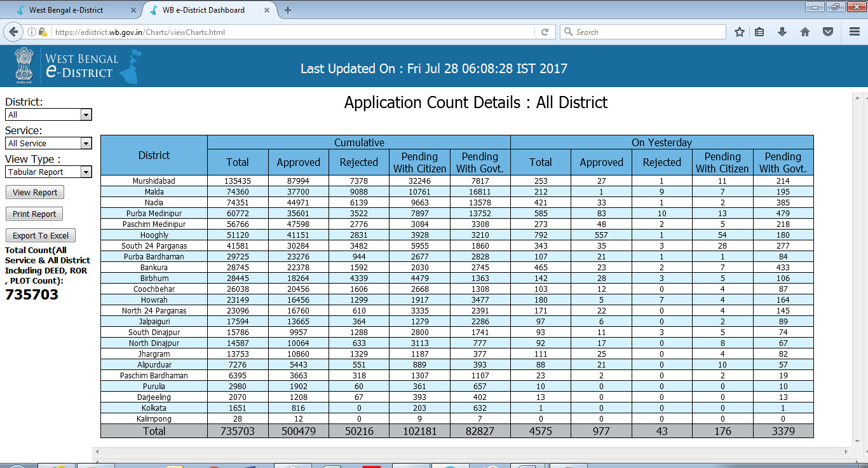The width and height of the screenshot is (868, 468).
Task: Click the lock icon in address bar
Action: (43, 32)
